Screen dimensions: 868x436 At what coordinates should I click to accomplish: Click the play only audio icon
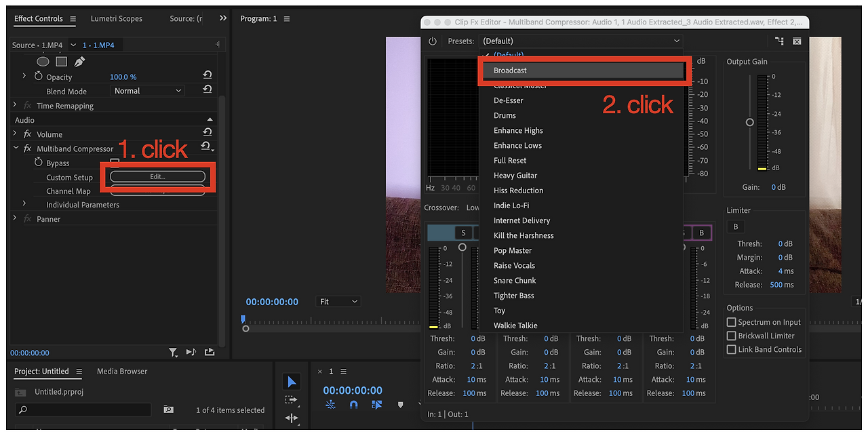pyautogui.click(x=191, y=352)
